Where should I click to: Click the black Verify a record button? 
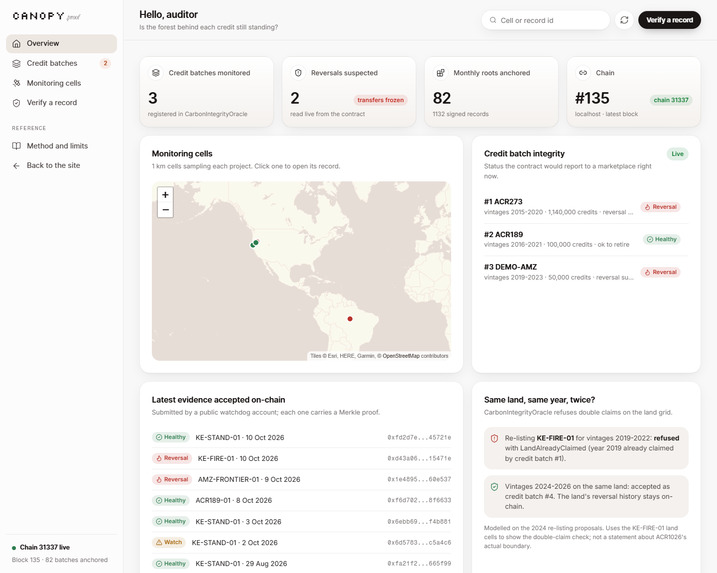669,20
